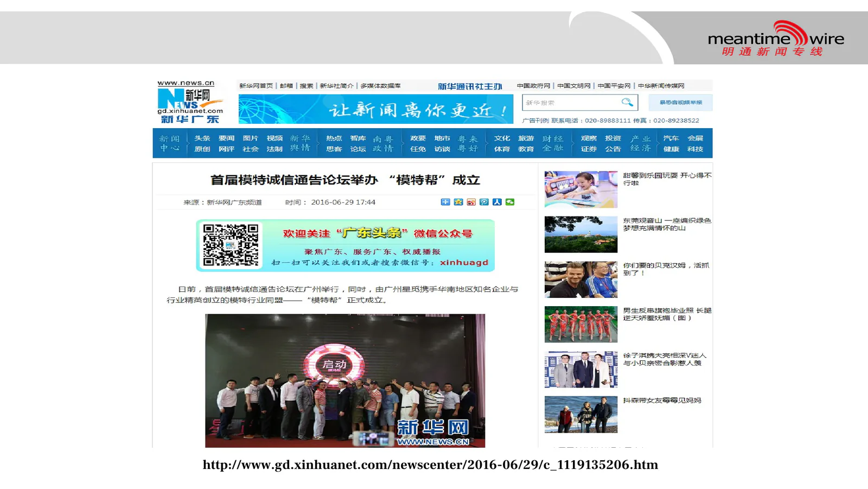Share article to QQ Zone star icon
The height and width of the screenshot is (489, 868).
[458, 202]
